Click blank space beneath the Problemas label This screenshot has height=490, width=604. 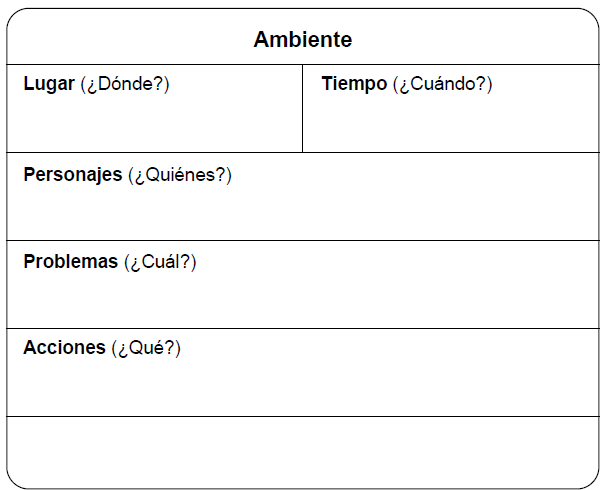300,300
